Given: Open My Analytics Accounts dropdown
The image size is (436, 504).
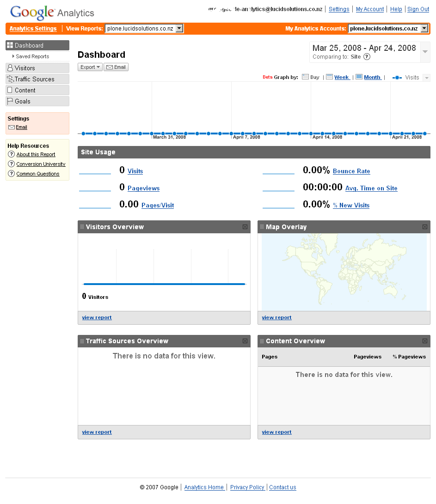Looking at the screenshot, I should pyautogui.click(x=388, y=29).
